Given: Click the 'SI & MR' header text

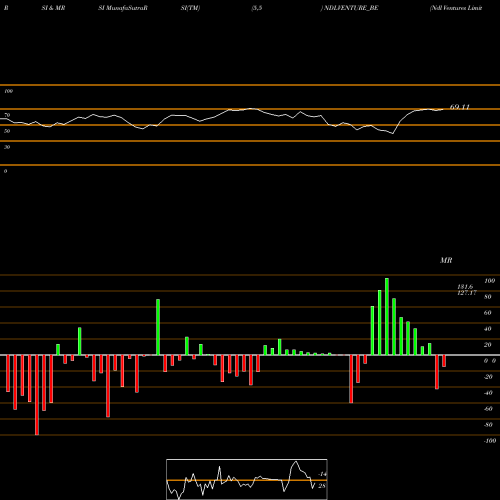Looking at the screenshot, I should point(53,8).
